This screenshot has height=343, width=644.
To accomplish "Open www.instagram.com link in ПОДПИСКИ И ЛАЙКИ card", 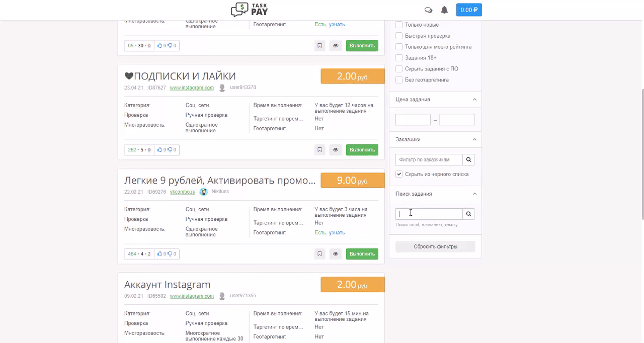I will click(x=192, y=88).
